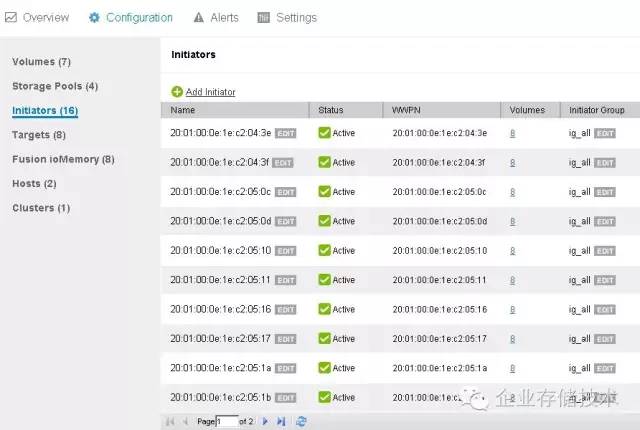Sort by the Status column header

(x=346, y=110)
